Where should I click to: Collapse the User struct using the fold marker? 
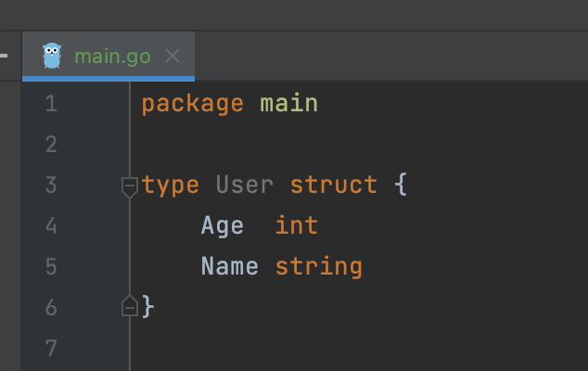click(x=130, y=185)
